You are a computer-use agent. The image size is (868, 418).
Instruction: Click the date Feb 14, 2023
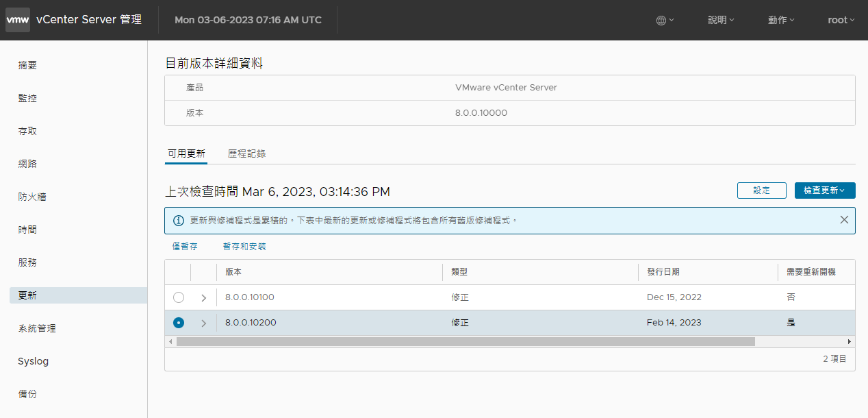click(674, 323)
